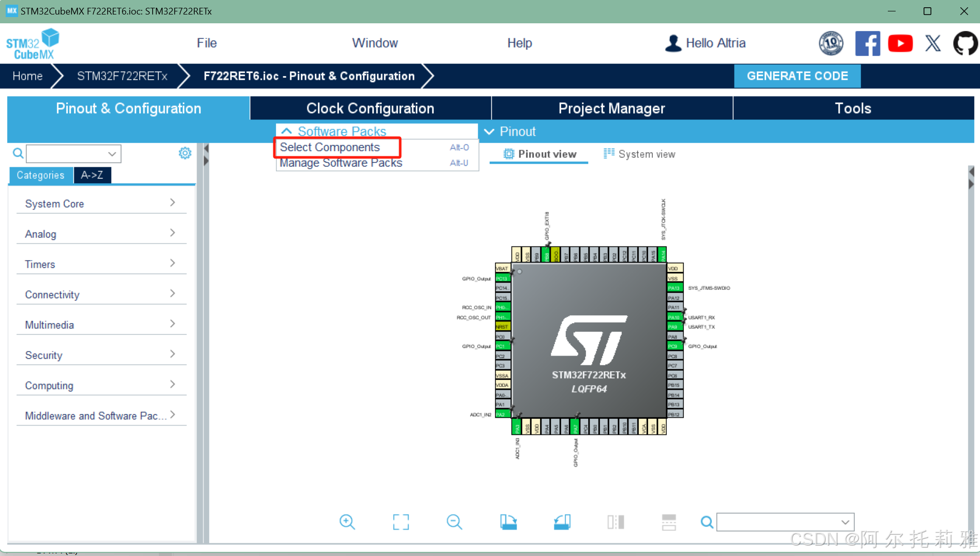Select the Categories tab

point(40,175)
